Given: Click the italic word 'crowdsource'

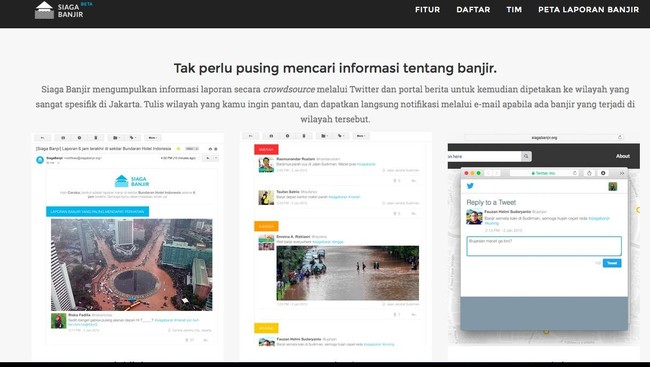Looking at the screenshot, I should tap(289, 89).
